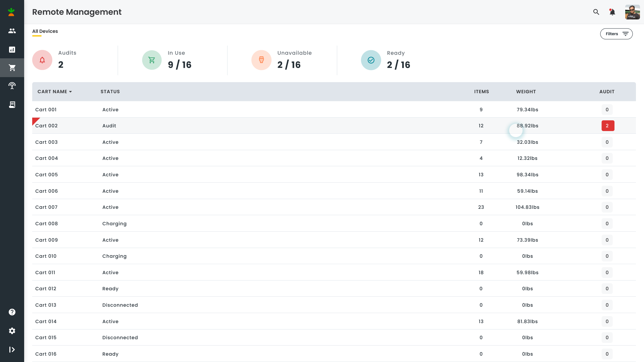
Task: Click the Status column header
Action: point(110,92)
